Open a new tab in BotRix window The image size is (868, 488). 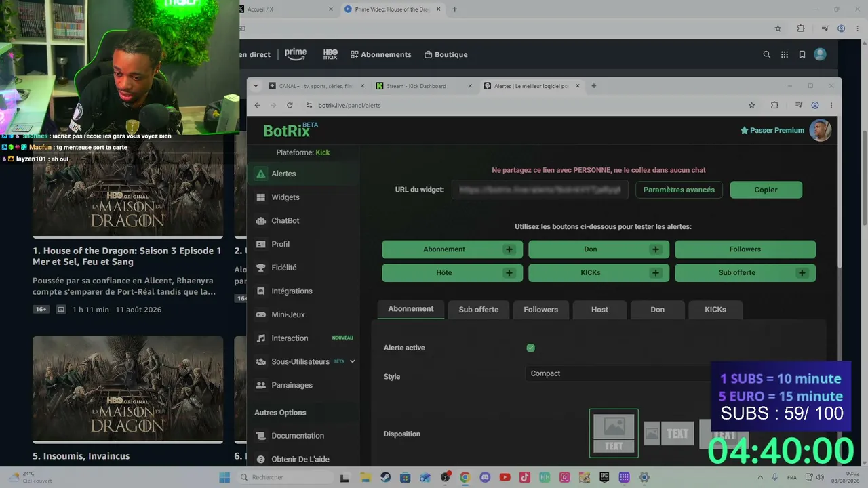(x=594, y=86)
